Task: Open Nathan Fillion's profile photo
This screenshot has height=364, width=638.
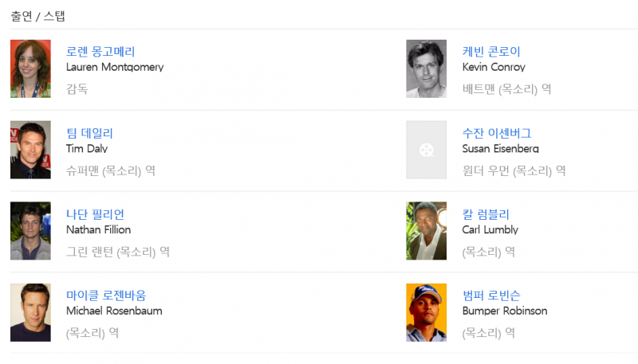Action: 30,231
